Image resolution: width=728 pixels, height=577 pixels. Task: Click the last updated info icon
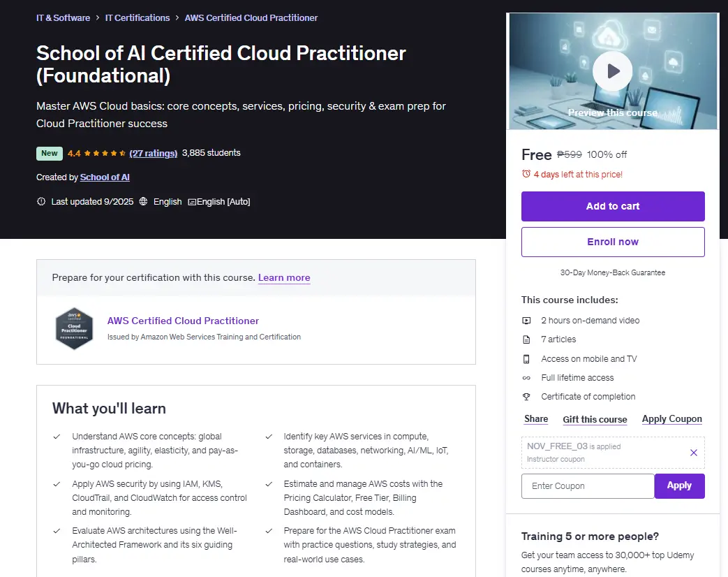click(41, 202)
